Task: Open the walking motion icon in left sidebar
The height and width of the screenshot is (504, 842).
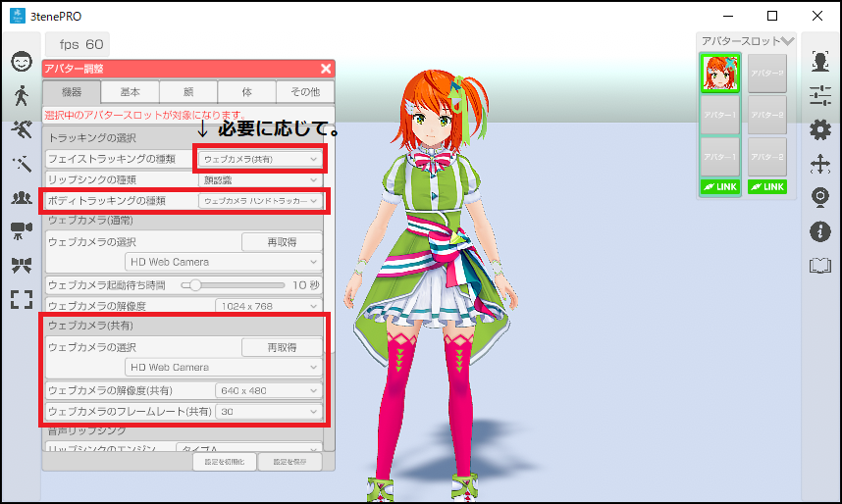Action: (22, 95)
